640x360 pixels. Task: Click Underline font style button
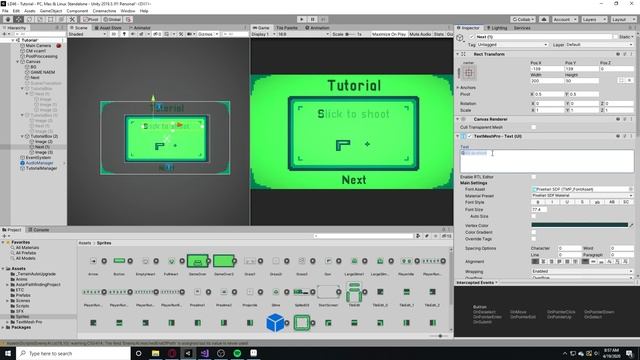coord(567,202)
